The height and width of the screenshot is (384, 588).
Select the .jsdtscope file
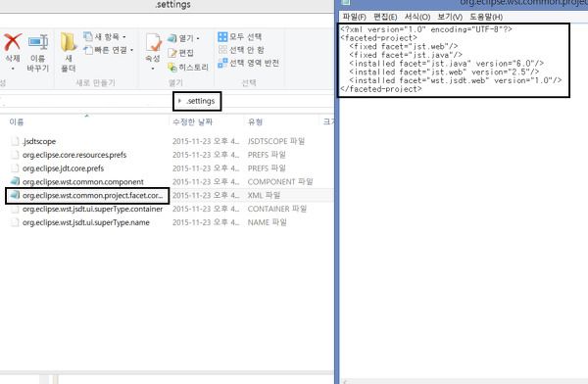pos(39,141)
